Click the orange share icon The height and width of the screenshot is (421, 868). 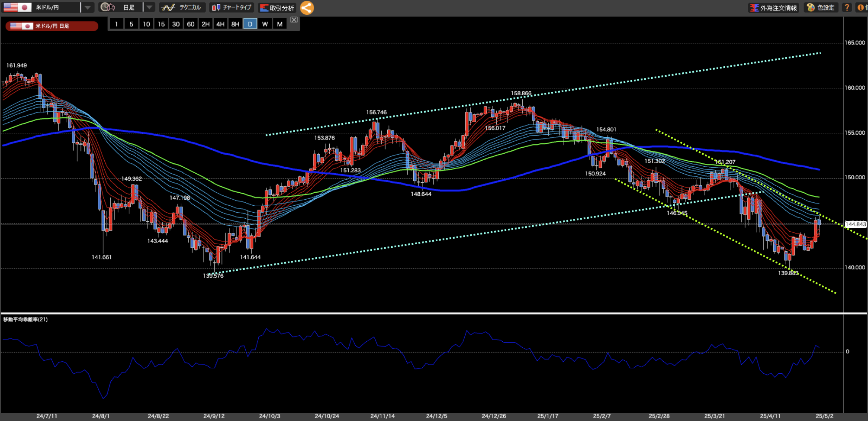coord(307,8)
